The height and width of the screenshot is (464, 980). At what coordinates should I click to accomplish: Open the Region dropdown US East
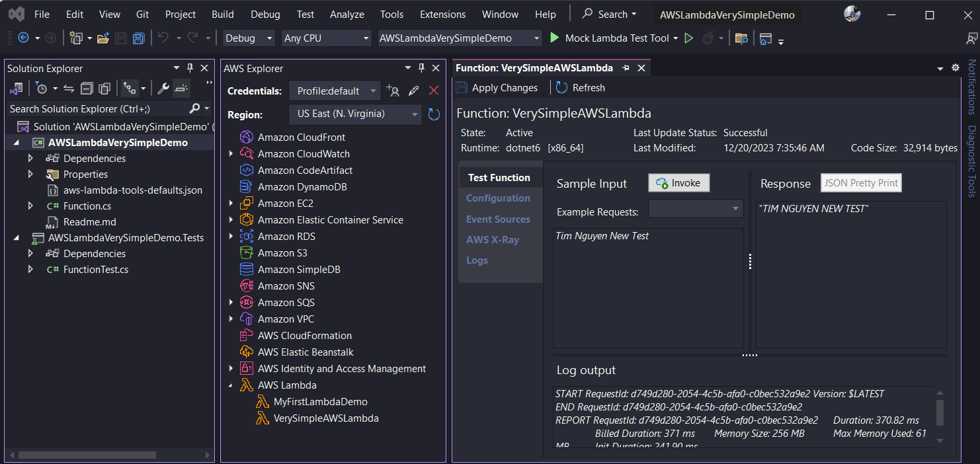tap(355, 114)
